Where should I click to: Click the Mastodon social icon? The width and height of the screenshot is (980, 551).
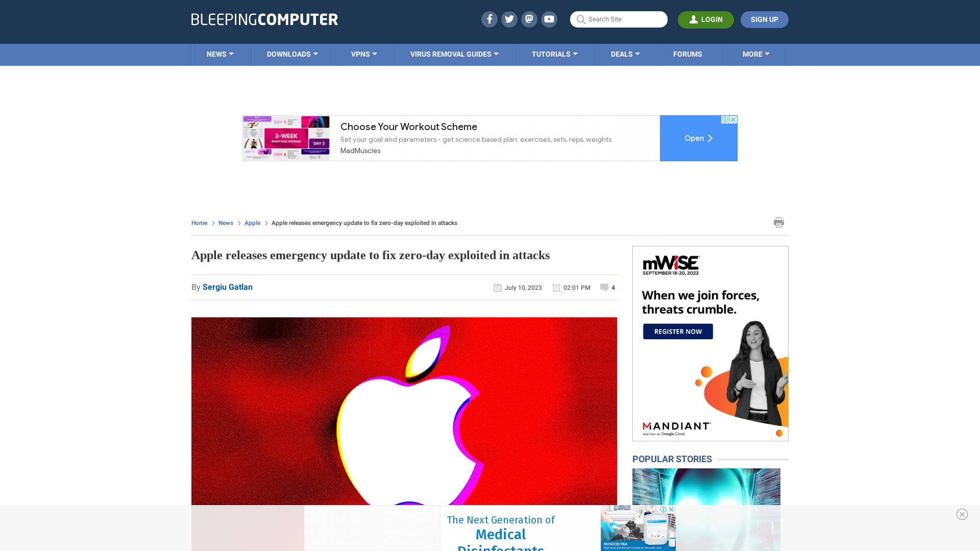click(530, 19)
